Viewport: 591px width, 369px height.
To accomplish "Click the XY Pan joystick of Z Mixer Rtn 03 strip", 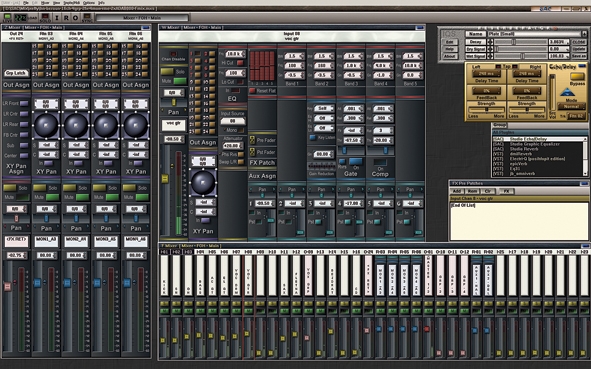I will (x=46, y=125).
